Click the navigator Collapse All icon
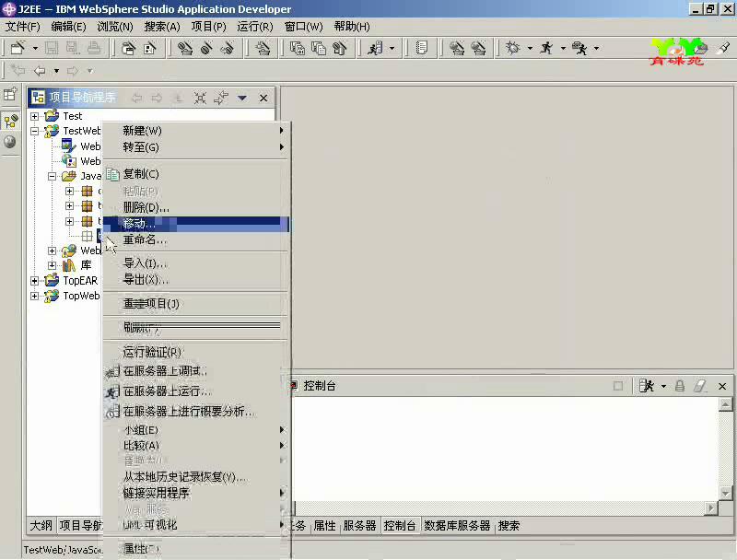The width and height of the screenshot is (737, 560). pos(200,98)
